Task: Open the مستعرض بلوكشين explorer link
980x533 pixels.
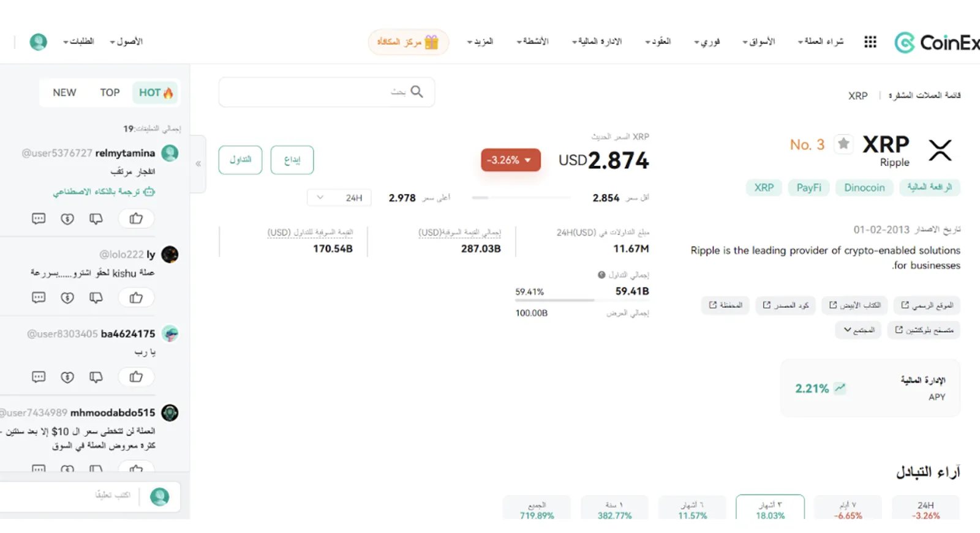Action: click(x=924, y=330)
